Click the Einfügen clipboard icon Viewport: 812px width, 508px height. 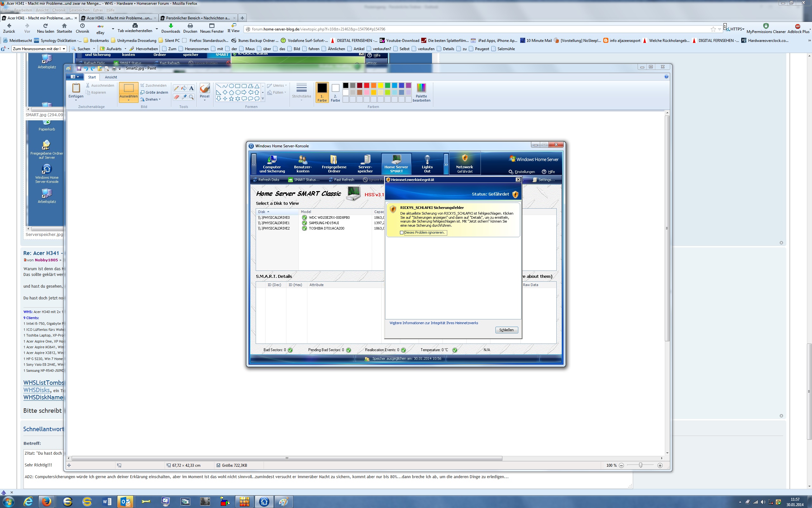pyautogui.click(x=76, y=88)
